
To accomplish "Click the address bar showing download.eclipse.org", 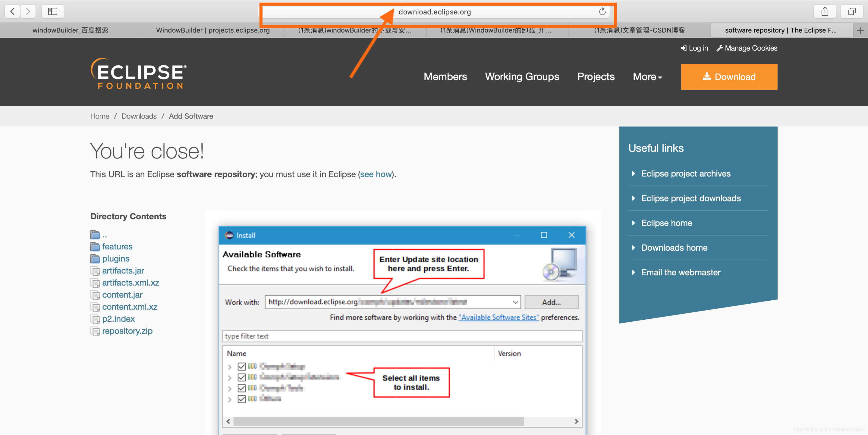I will tap(435, 12).
